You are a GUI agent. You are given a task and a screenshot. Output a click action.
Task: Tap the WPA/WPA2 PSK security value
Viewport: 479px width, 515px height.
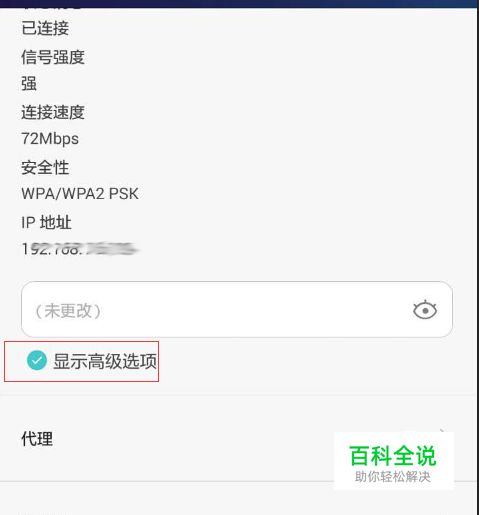80,194
